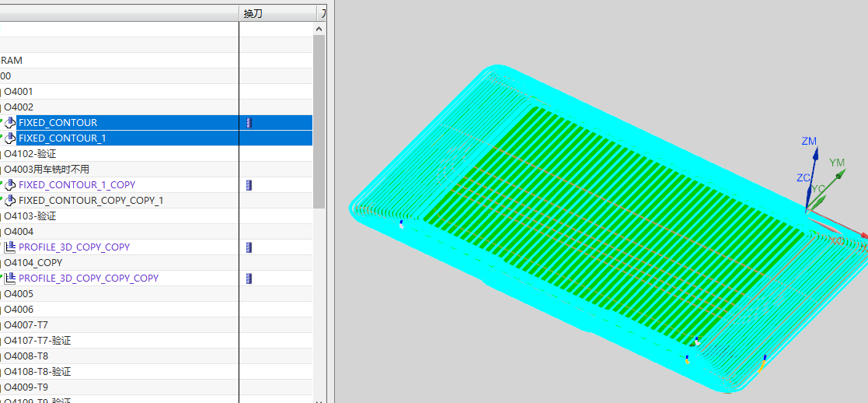The image size is (868, 403).
Task: Select program group O4007-T7
Action: coord(26,325)
